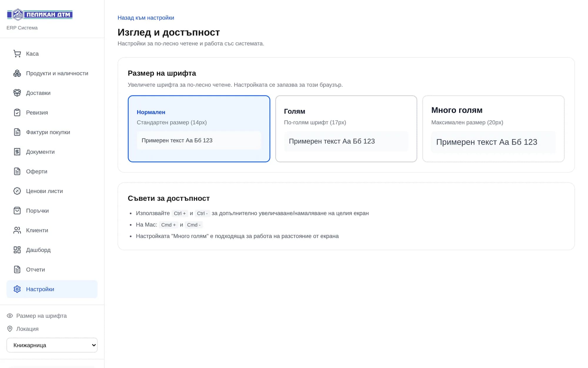The height and width of the screenshot is (368, 588).
Task: Click the Каса shopping cart icon
Action: click(17, 54)
